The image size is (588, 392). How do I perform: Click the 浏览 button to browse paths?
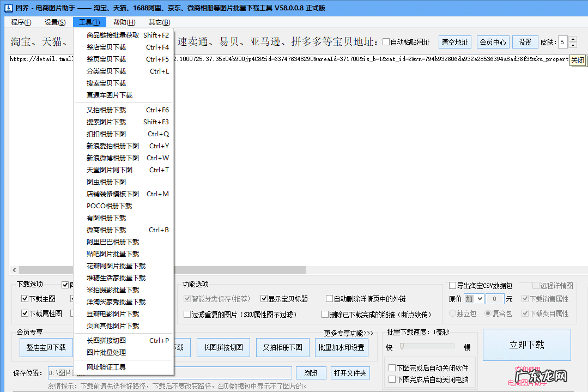311,373
